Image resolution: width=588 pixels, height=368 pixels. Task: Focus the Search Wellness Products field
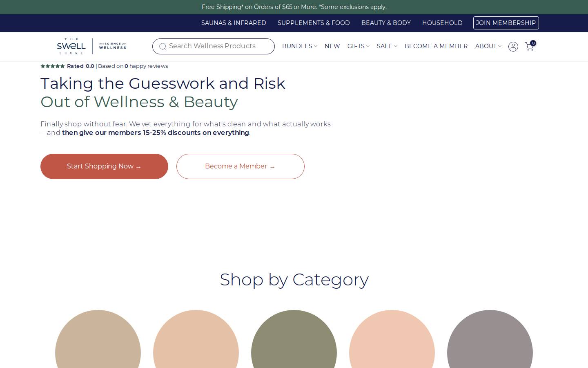point(214,46)
